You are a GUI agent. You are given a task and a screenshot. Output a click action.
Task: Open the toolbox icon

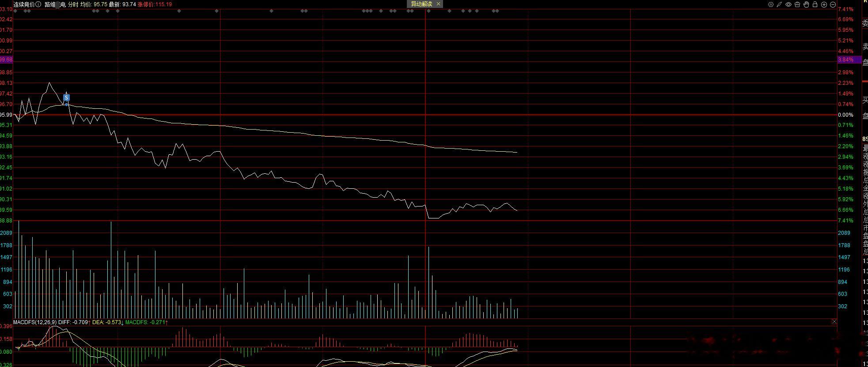click(797, 4)
